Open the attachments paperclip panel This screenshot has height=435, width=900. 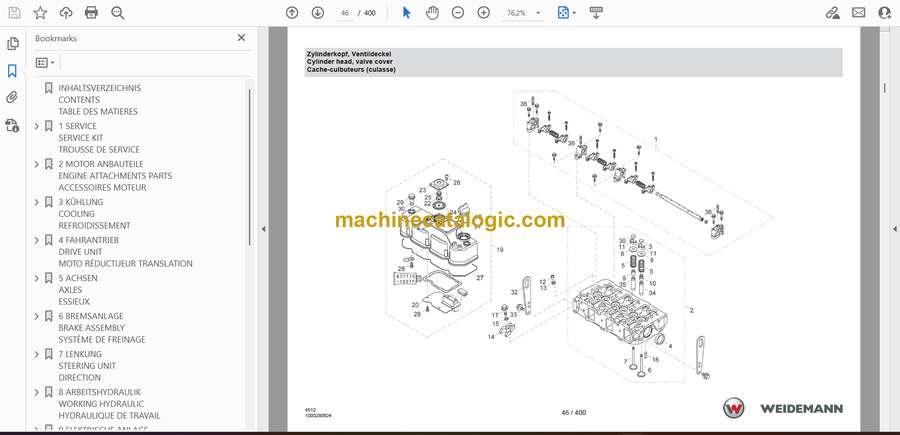pyautogui.click(x=12, y=98)
